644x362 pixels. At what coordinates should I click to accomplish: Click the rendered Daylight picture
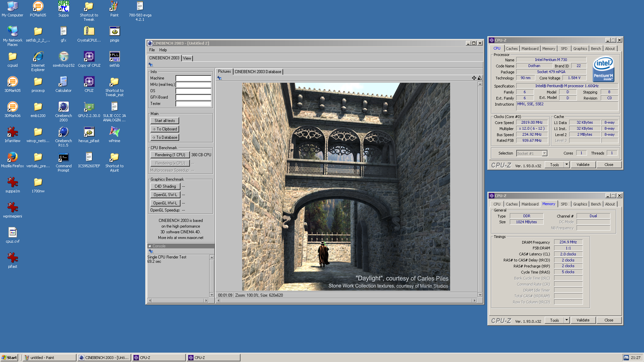coord(346,187)
